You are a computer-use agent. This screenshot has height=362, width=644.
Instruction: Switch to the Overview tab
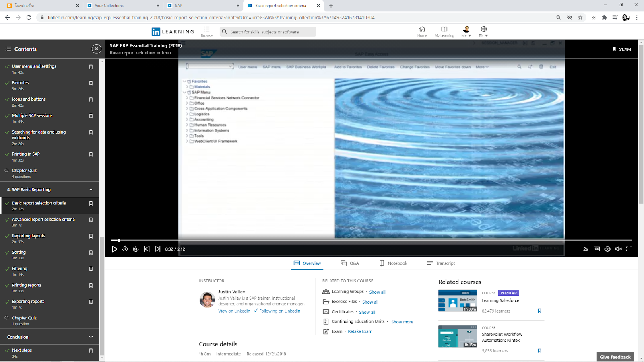(x=307, y=263)
